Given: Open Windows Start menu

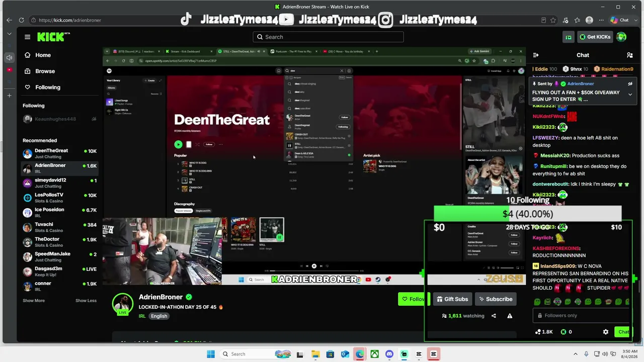Looking at the screenshot, I should pos(211,354).
